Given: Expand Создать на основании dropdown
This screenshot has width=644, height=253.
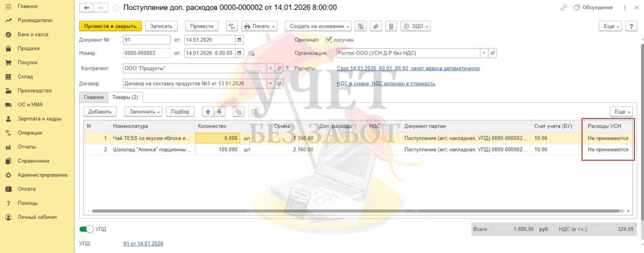Looking at the screenshot, I should click(318, 26).
